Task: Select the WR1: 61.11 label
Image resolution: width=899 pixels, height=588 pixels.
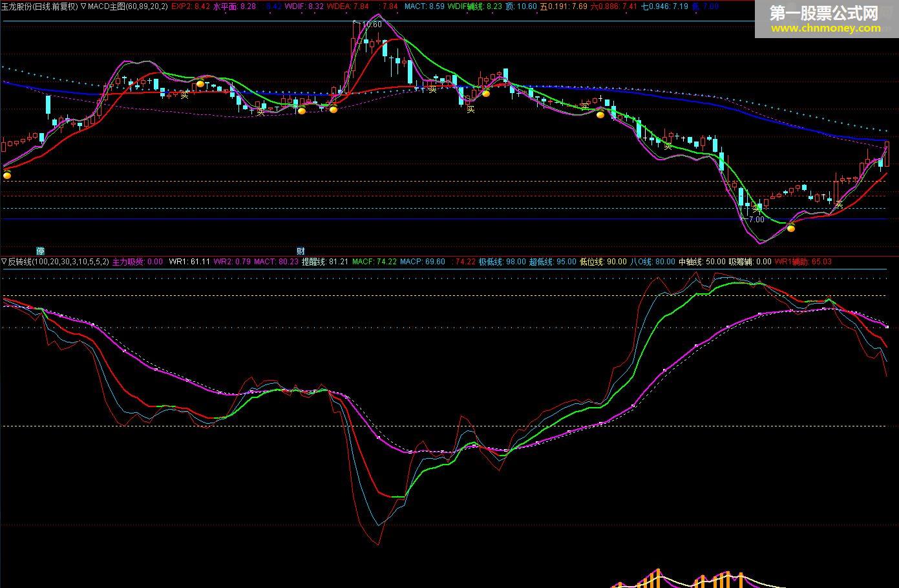Action: point(189,262)
